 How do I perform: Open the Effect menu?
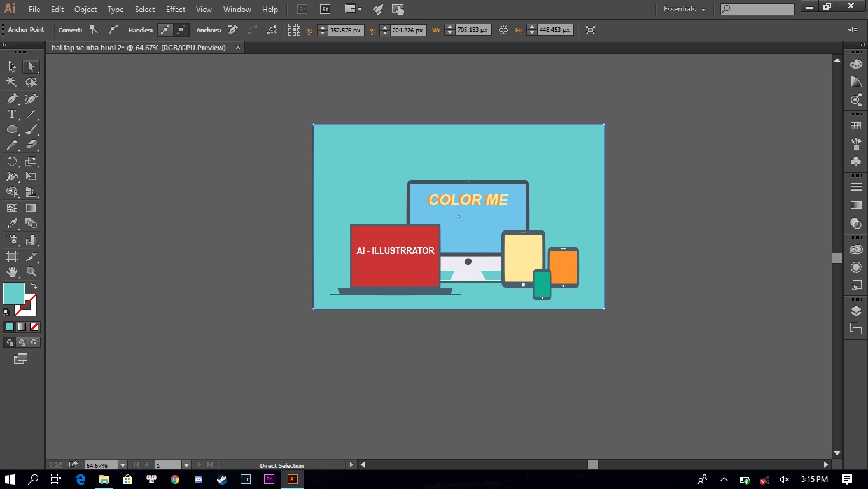(176, 10)
